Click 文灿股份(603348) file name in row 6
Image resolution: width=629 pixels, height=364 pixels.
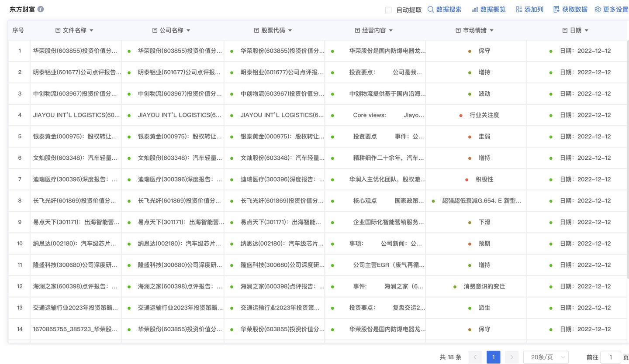click(75, 158)
